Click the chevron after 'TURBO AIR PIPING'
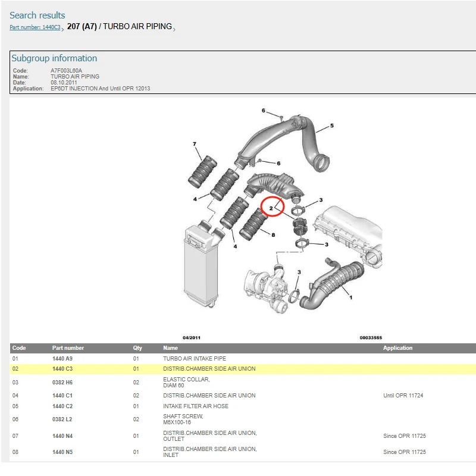This screenshot has height=476, width=476. coord(174,29)
